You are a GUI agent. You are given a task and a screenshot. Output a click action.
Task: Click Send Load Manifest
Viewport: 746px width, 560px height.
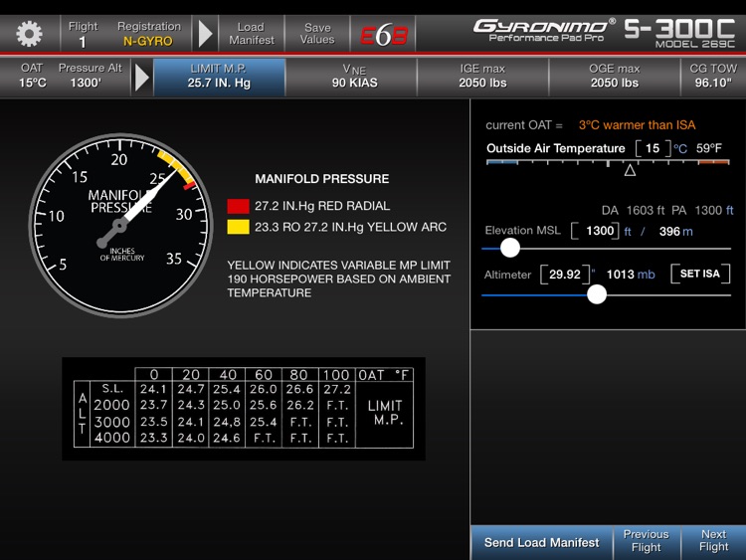pos(541,542)
